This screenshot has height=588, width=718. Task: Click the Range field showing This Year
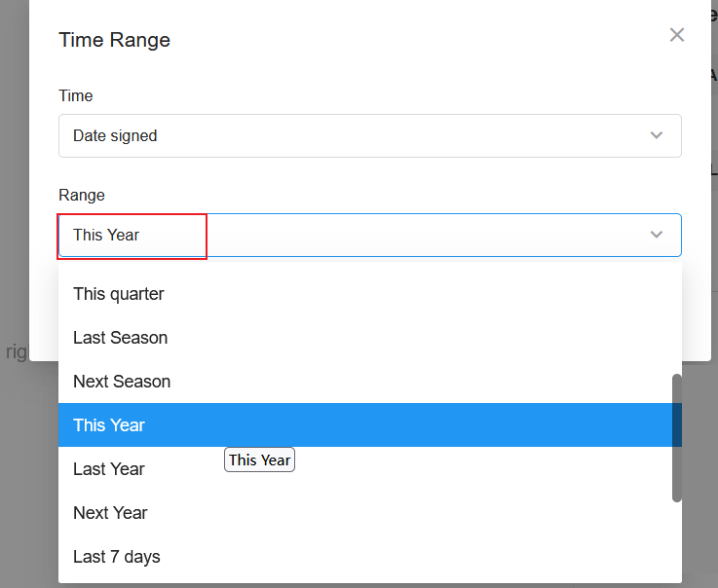[370, 236]
